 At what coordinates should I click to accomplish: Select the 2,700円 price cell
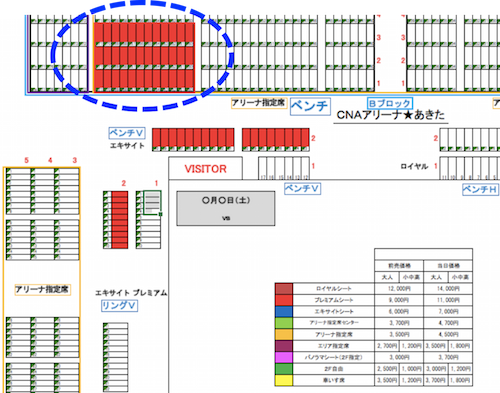click(x=387, y=346)
